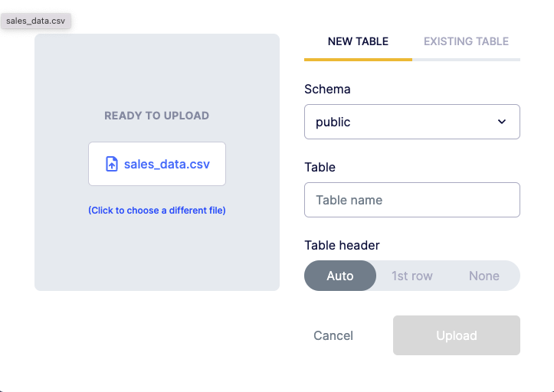
Task: Select Auto table header option
Action: click(x=340, y=276)
